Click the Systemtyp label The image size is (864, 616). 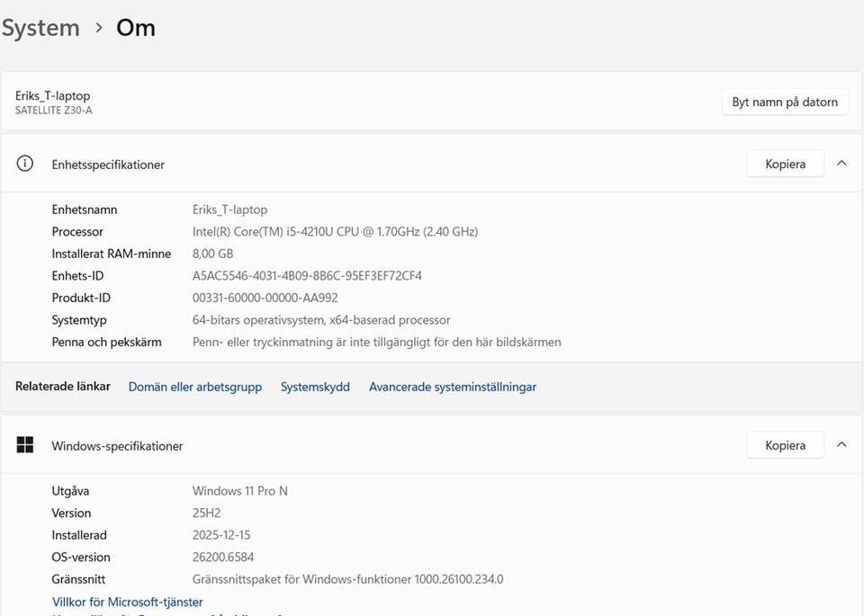click(79, 320)
